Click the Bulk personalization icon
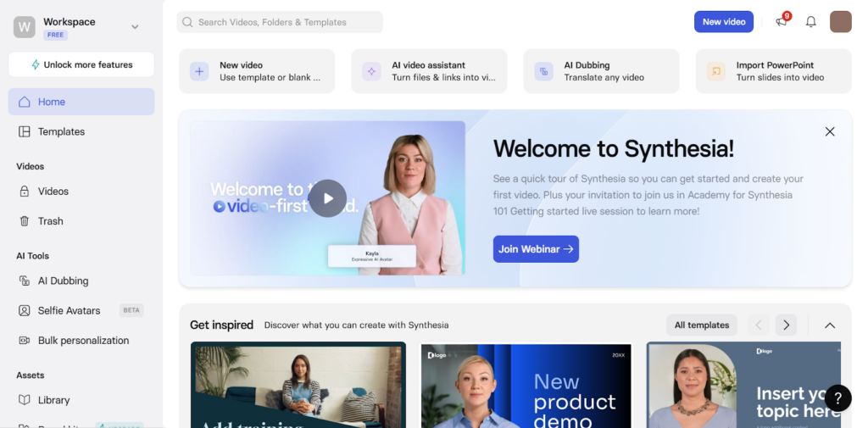The width and height of the screenshot is (868, 428). [x=25, y=341]
